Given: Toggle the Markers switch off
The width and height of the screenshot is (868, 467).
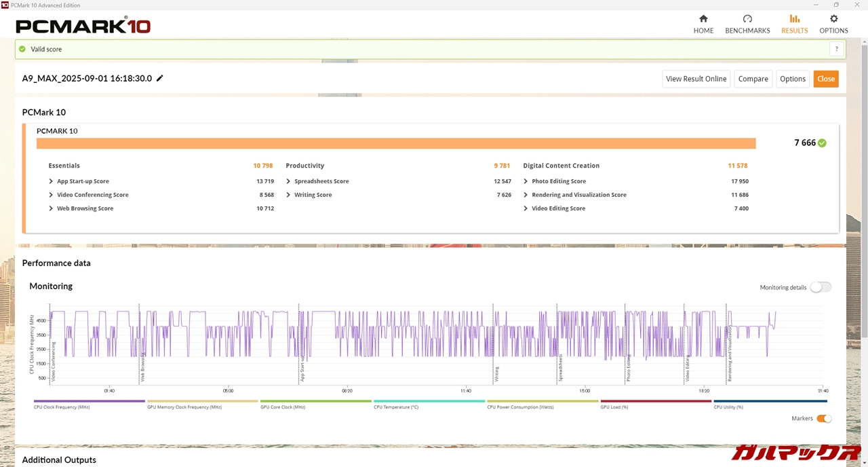Looking at the screenshot, I should [824, 419].
